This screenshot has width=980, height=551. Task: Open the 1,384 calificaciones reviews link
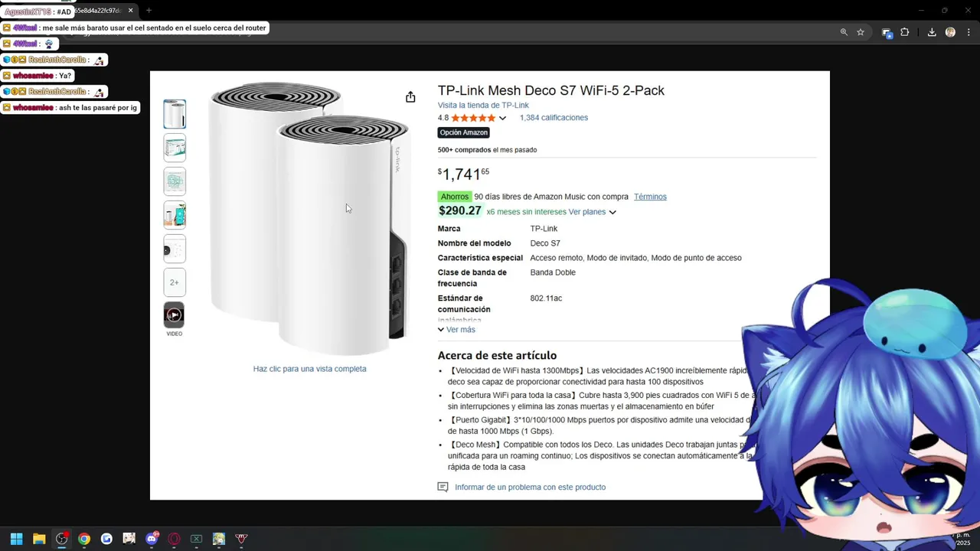point(554,118)
